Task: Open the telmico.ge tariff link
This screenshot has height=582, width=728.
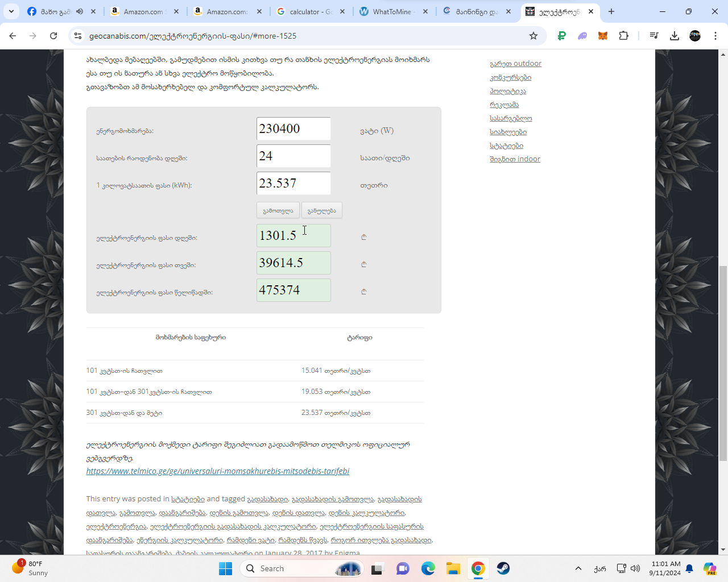Action: (217, 471)
